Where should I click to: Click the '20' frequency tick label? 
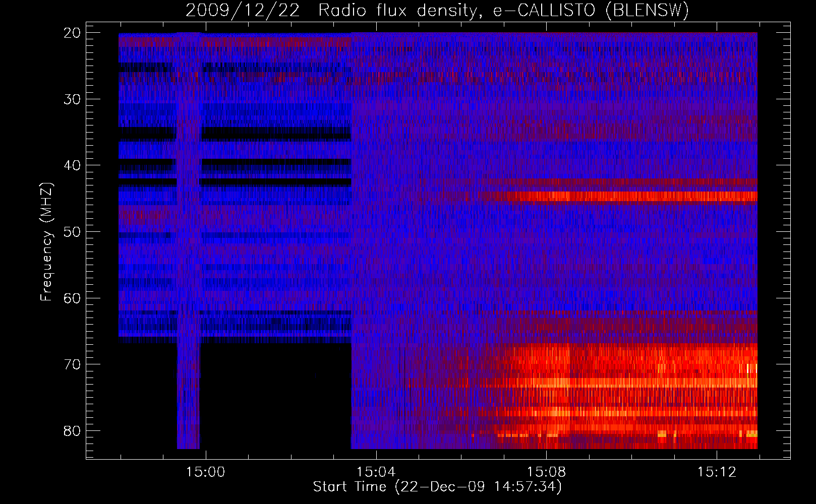click(x=72, y=33)
